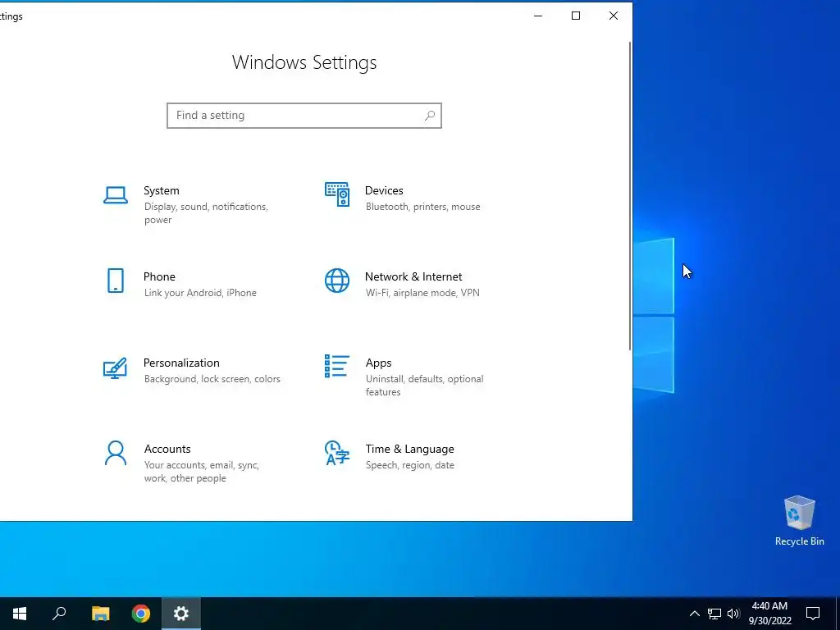Click 'Display, sound, notifications, power' description

pyautogui.click(x=206, y=213)
